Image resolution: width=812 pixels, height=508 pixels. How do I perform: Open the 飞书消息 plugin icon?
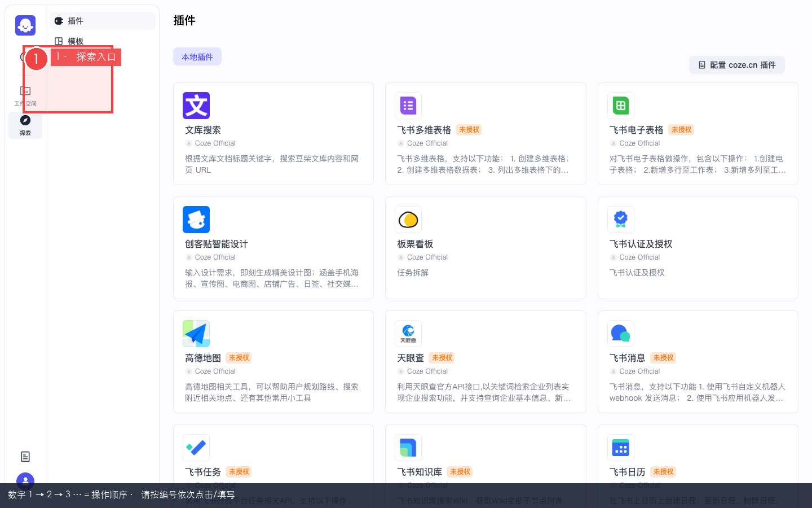pos(621,334)
